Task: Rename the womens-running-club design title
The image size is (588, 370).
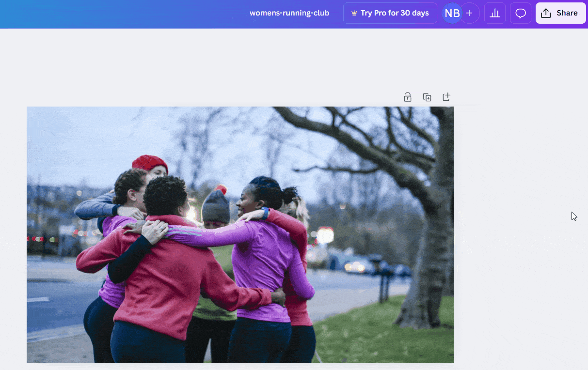Action: [x=289, y=13]
